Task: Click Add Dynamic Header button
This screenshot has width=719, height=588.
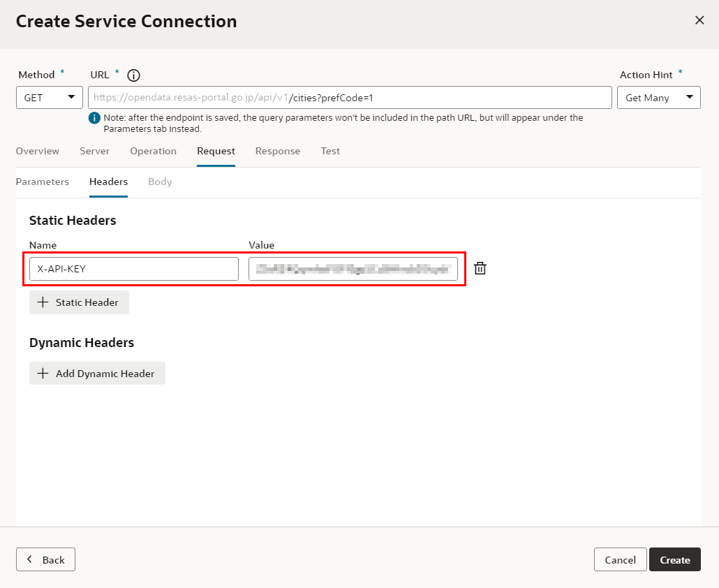Action: pyautogui.click(x=97, y=374)
